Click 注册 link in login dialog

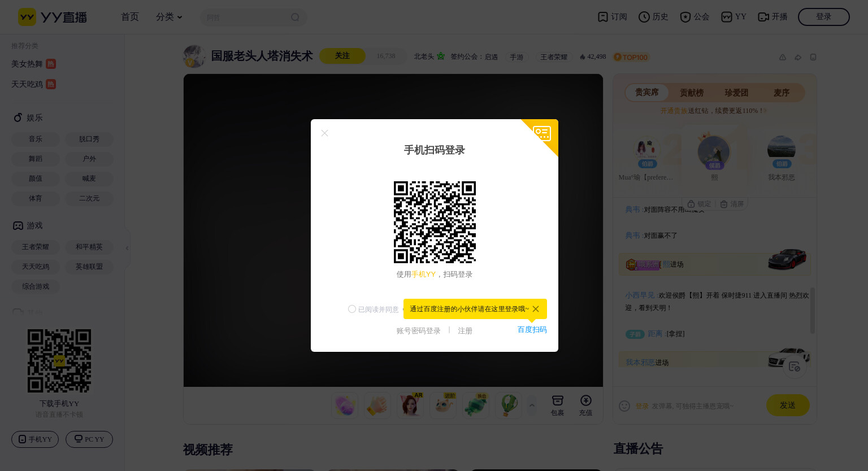pos(465,331)
